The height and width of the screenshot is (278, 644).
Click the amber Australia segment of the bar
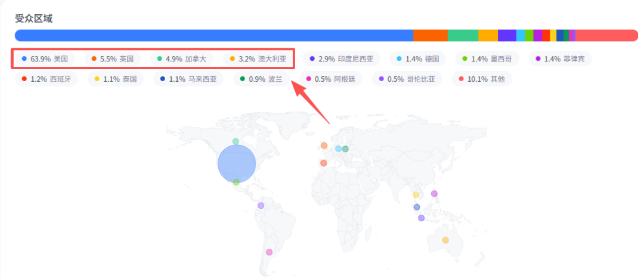pos(488,35)
